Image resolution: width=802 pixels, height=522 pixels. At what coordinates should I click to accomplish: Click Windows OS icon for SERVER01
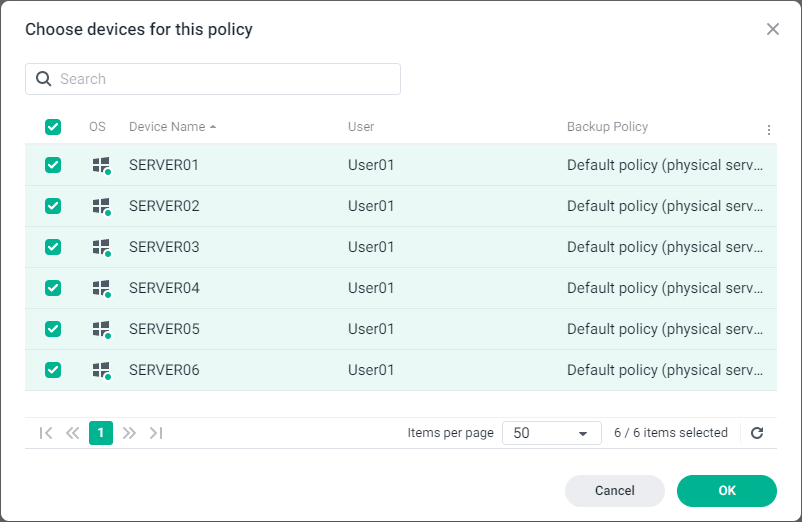click(x=100, y=165)
